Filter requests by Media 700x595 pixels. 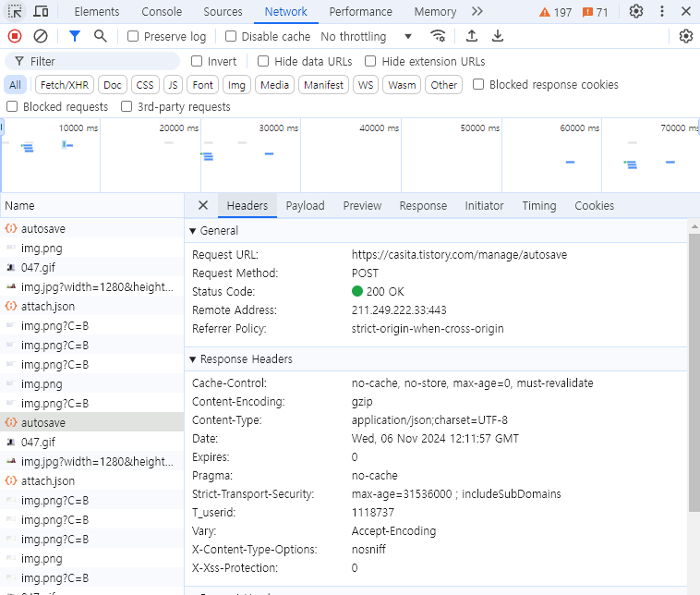(274, 85)
